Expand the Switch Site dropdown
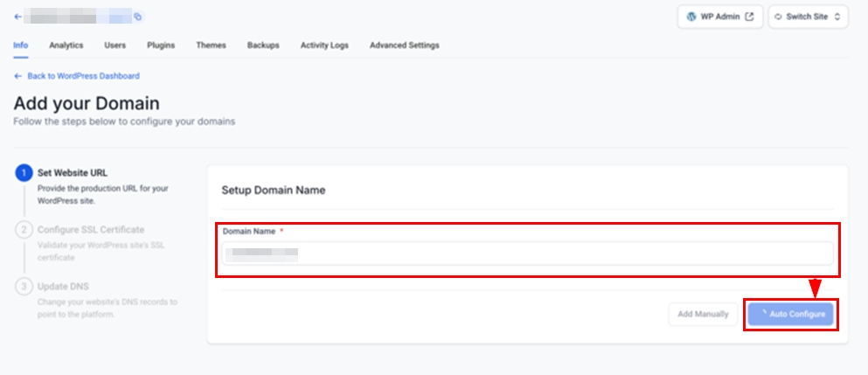Viewport: 868px width, 375px height. 808,17
